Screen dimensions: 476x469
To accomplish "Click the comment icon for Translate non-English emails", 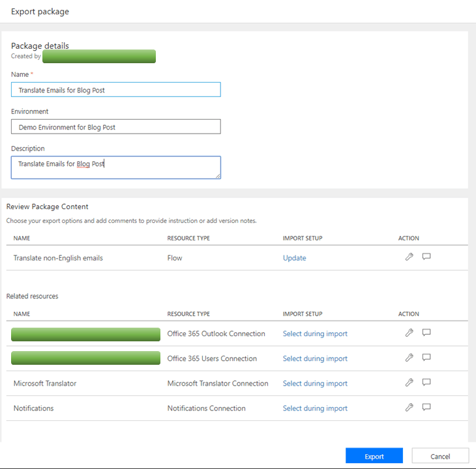I will click(426, 257).
